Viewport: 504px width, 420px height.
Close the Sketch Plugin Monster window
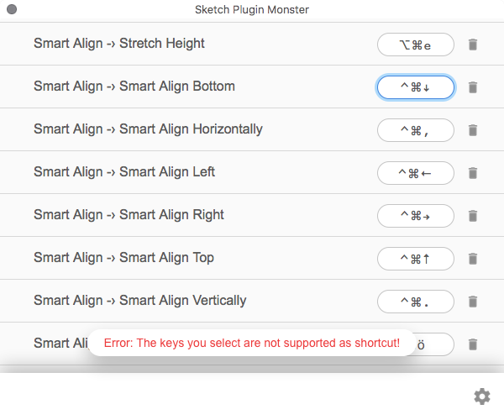coord(11,10)
